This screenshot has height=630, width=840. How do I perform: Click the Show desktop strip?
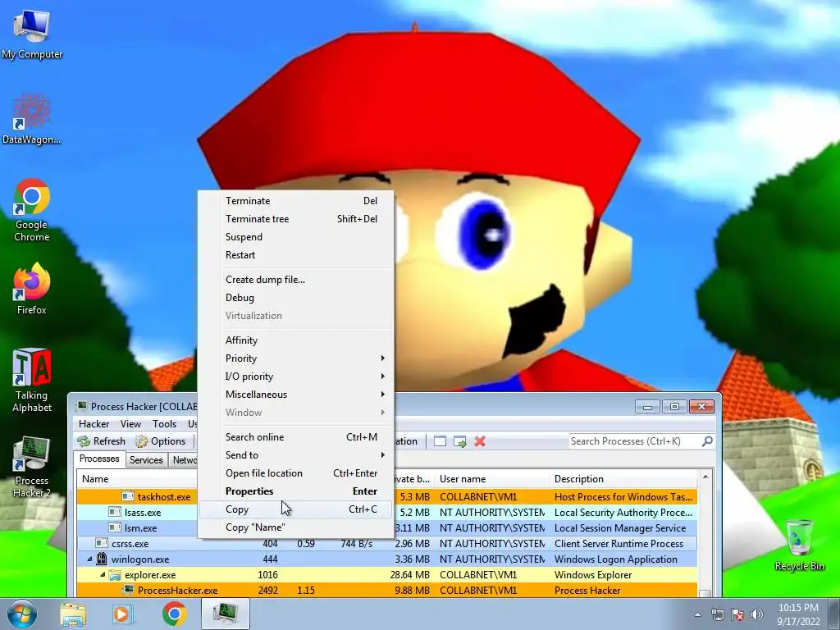point(834,614)
